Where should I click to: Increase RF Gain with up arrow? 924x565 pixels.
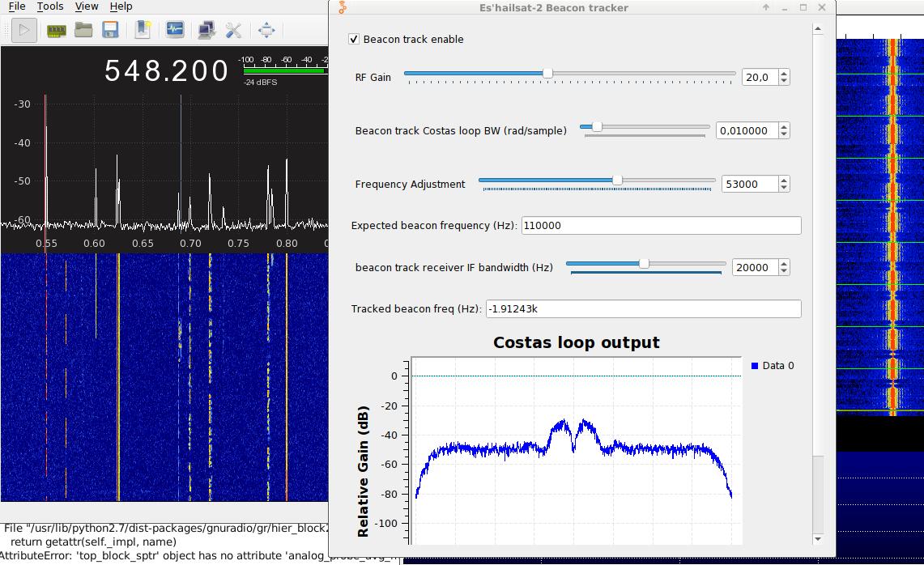784,74
